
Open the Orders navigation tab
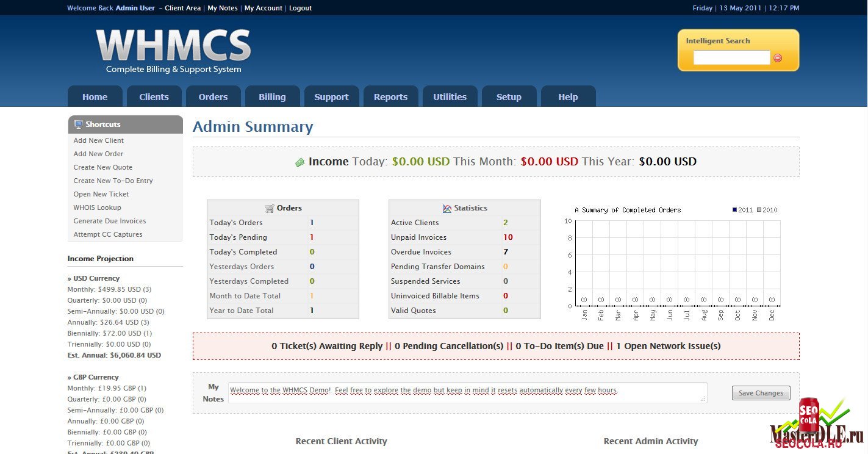pyautogui.click(x=213, y=96)
